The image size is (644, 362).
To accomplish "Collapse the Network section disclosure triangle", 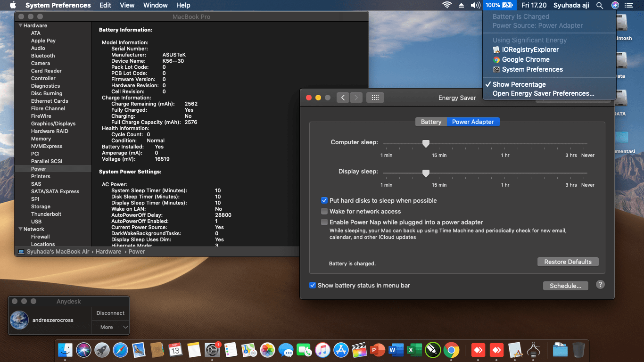I will pos(20,229).
